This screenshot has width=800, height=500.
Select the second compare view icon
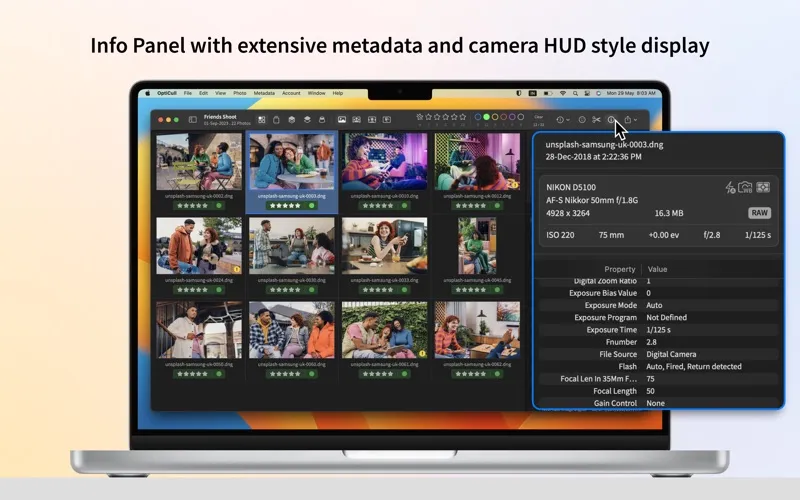point(357,120)
